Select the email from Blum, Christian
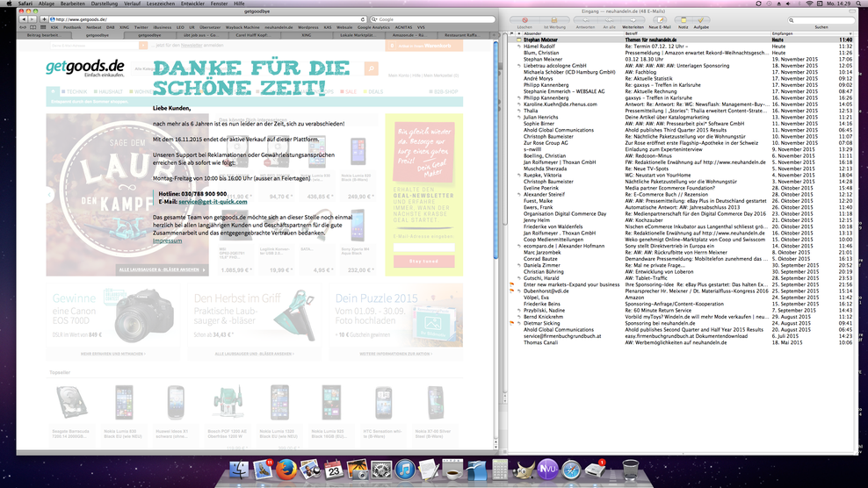Screen dimensions: 868x488 point(681,54)
